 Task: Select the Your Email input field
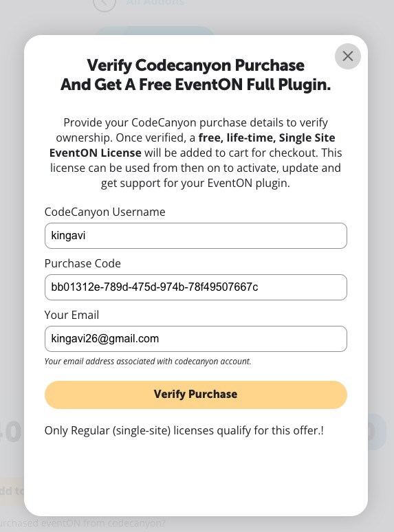click(x=196, y=339)
